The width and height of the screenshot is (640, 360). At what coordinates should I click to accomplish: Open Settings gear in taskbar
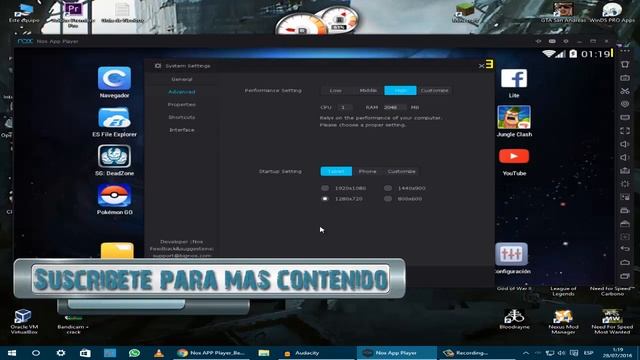pos(61,353)
